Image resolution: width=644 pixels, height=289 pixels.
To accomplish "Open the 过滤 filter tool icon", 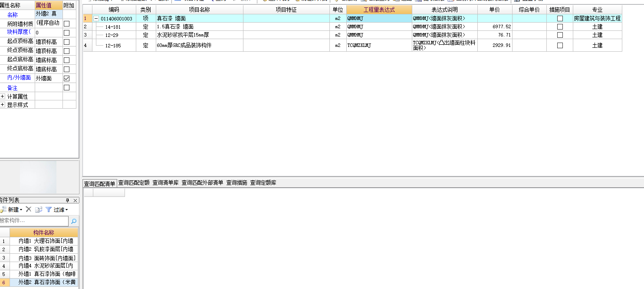I will 49,209.
